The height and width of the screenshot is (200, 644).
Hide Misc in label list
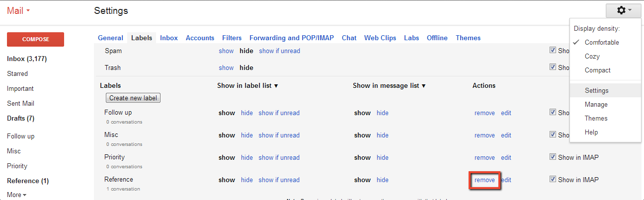pos(247,135)
